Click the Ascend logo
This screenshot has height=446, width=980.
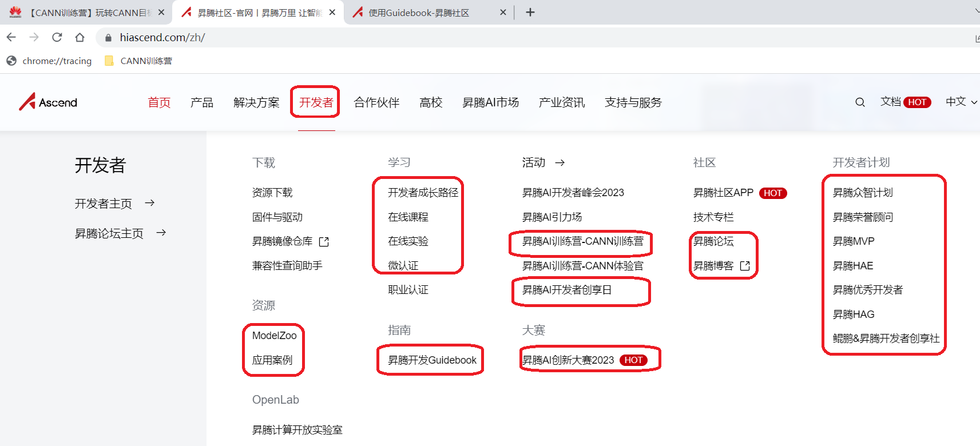[48, 102]
